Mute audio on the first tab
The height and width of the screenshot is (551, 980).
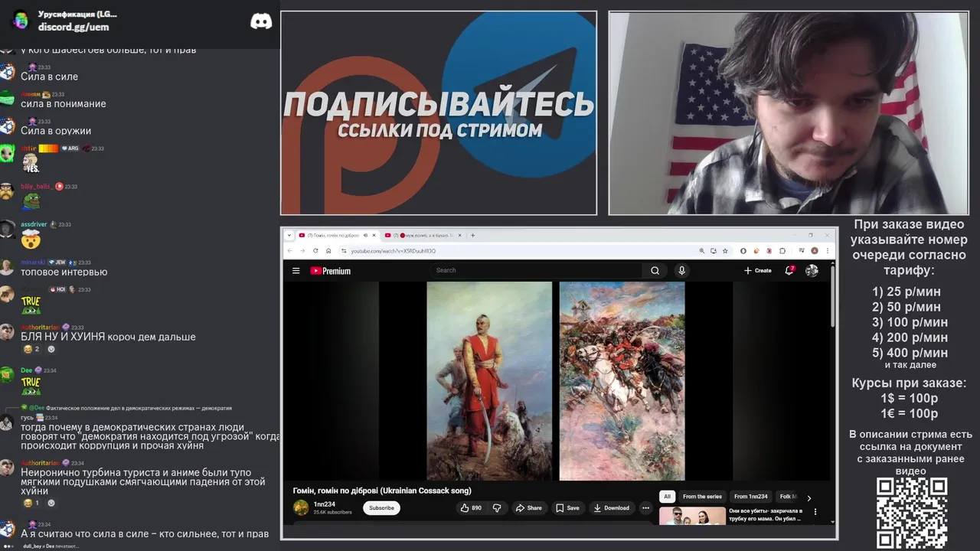pos(365,235)
